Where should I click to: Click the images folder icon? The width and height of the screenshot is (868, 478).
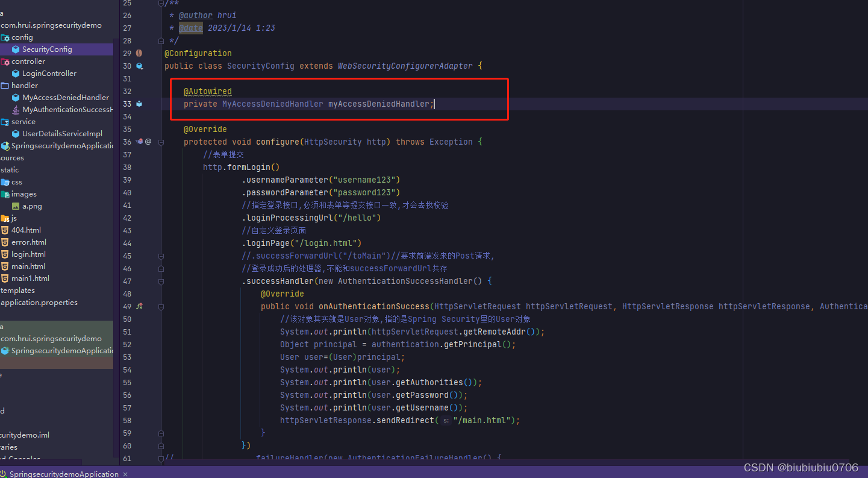tap(5, 194)
